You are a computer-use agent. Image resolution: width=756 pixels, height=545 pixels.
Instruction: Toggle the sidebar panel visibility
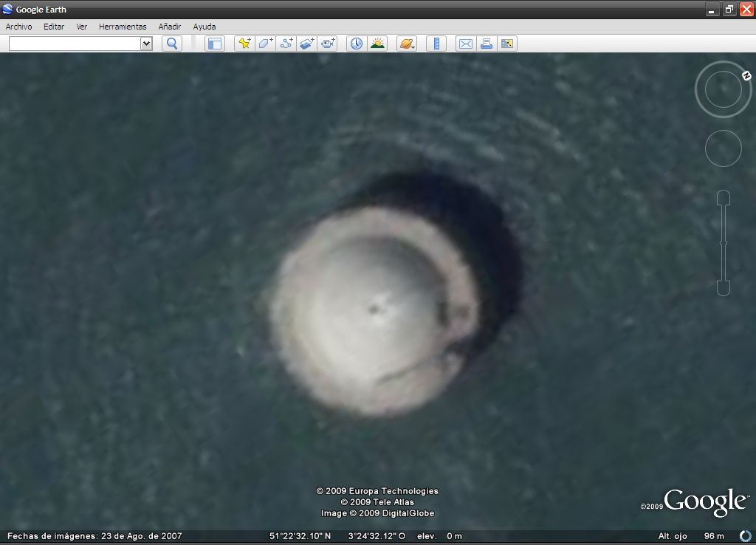click(215, 44)
